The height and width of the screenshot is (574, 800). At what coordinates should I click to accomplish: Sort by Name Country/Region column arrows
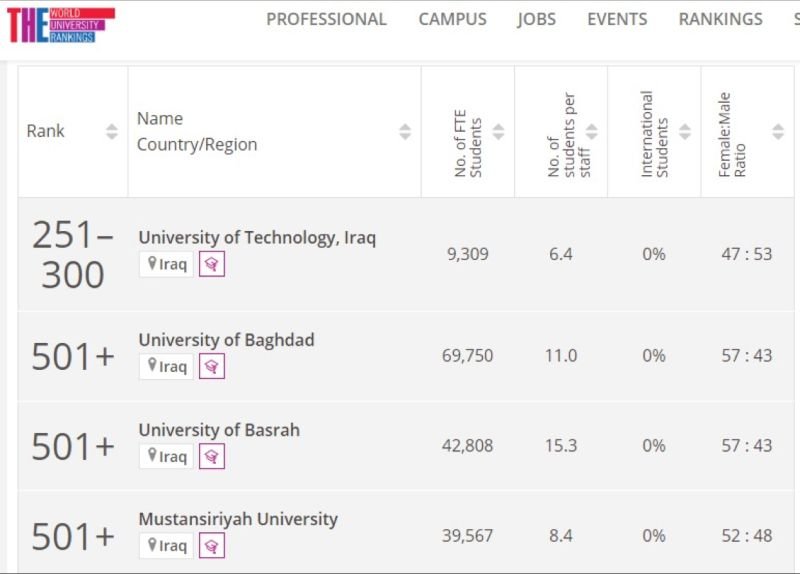point(405,131)
